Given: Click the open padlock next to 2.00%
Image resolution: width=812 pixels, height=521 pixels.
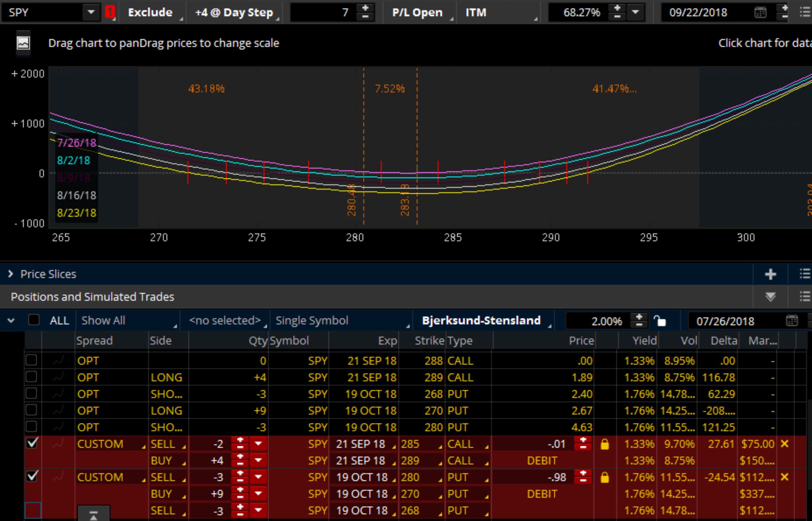Looking at the screenshot, I should (x=660, y=321).
